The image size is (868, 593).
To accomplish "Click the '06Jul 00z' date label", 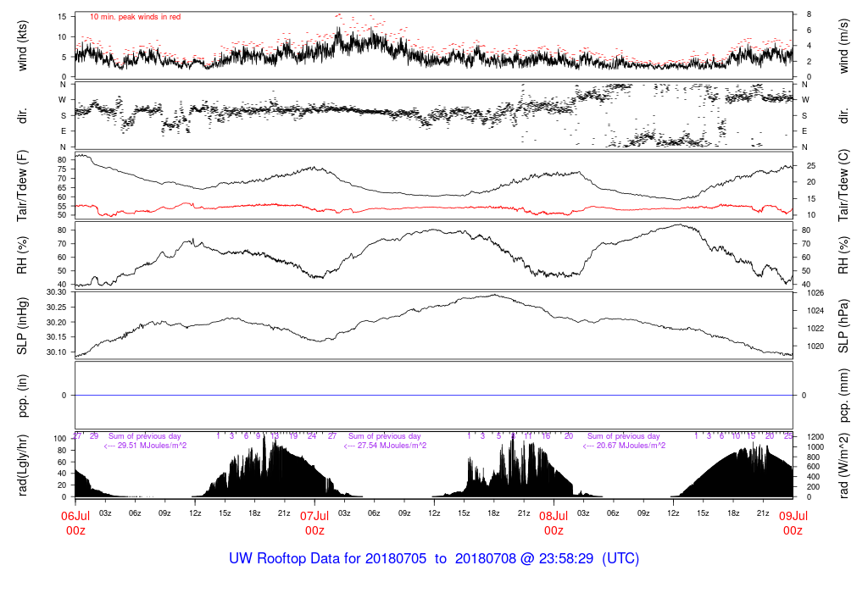I will tap(75, 523).
